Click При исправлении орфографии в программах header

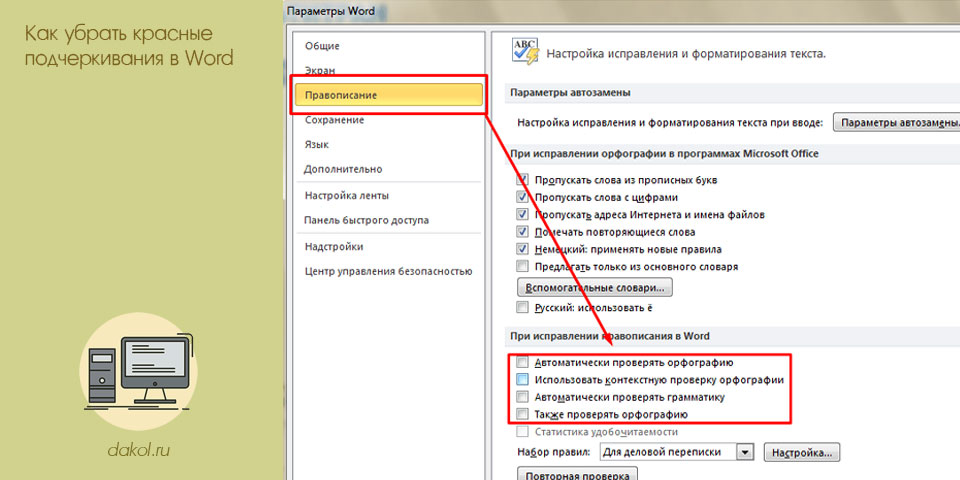664,154
